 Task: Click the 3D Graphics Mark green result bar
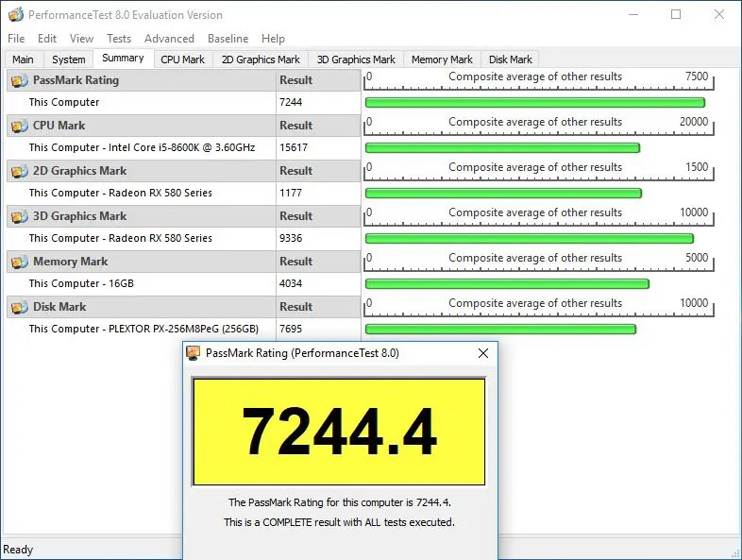(529, 238)
